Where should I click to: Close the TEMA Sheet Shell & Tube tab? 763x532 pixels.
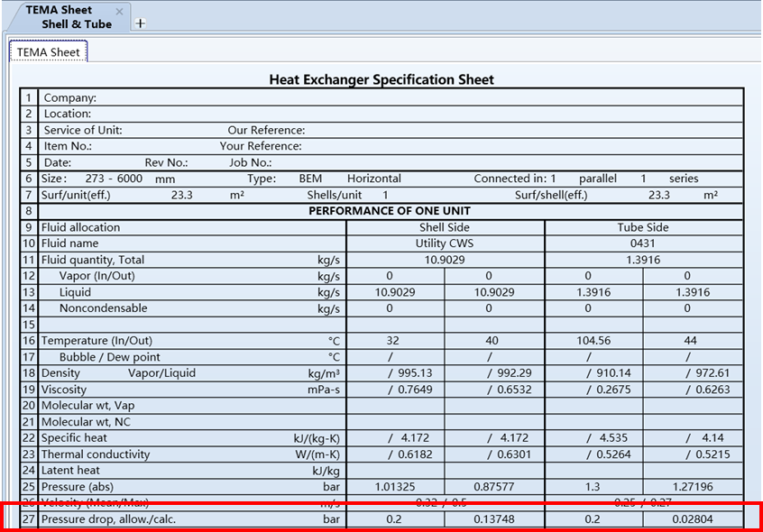[x=119, y=11]
